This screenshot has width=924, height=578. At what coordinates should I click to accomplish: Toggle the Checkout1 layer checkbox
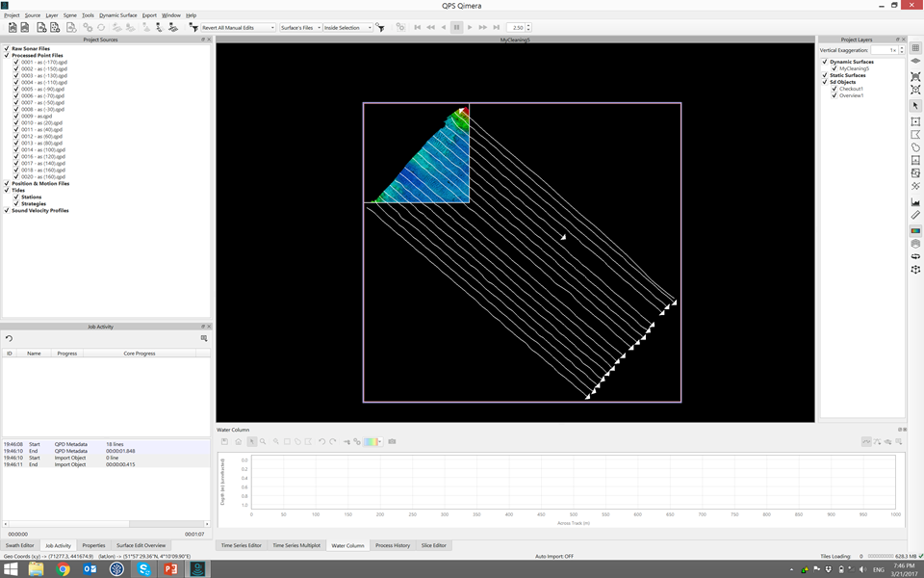(834, 89)
